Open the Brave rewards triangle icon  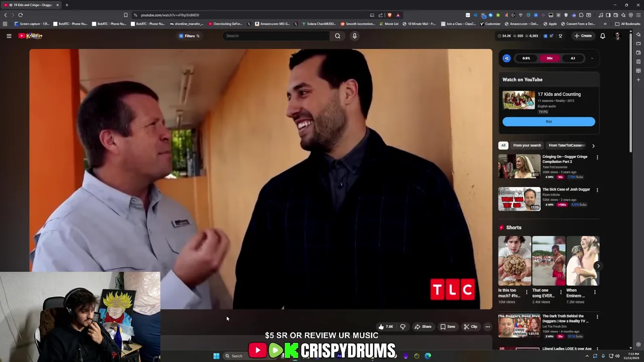pos(398,15)
